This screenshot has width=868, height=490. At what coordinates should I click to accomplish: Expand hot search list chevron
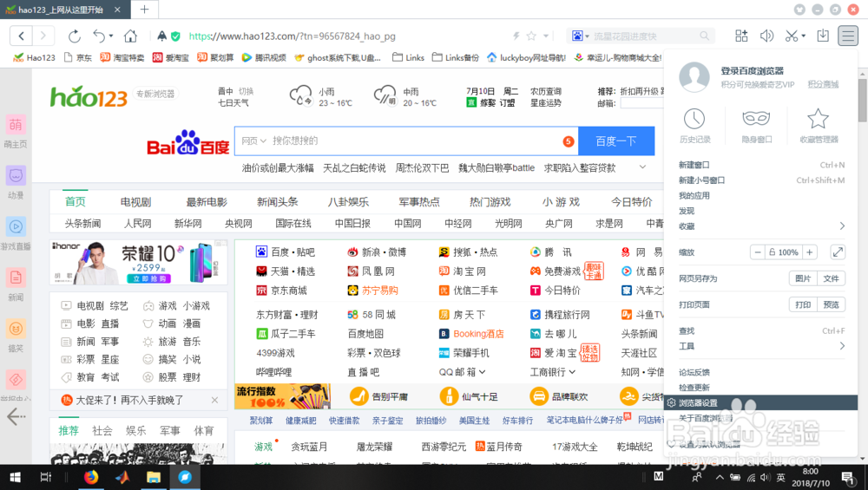coord(642,167)
